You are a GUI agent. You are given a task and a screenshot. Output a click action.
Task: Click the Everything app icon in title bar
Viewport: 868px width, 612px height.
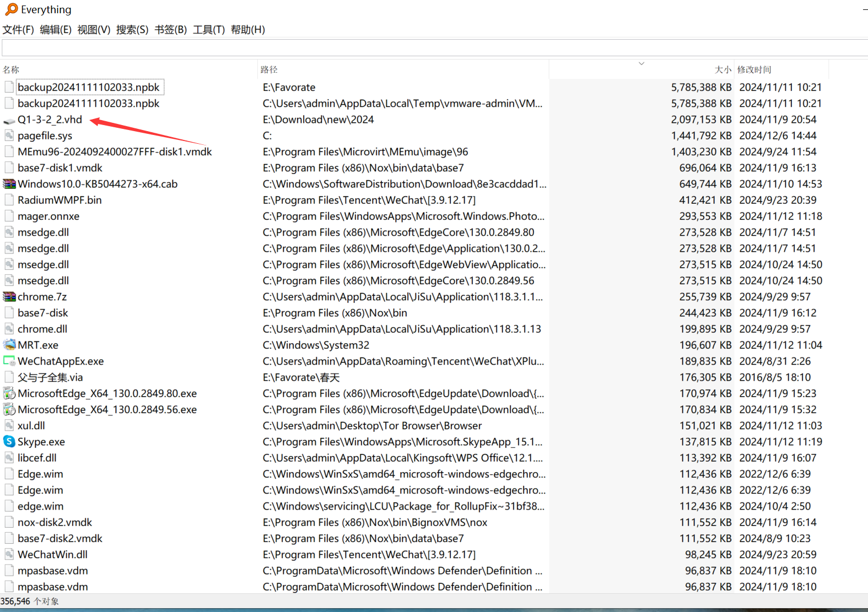pos(11,9)
